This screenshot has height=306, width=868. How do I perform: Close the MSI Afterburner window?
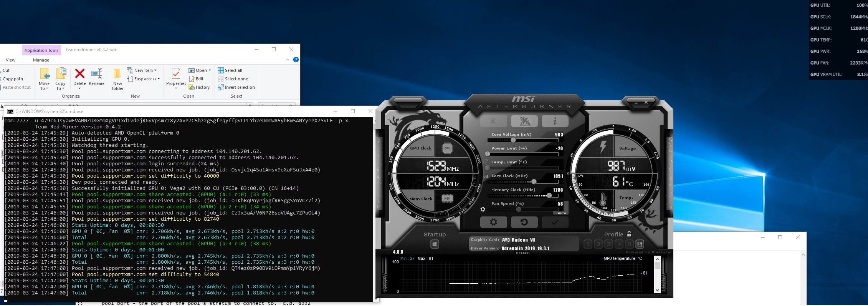[646, 102]
